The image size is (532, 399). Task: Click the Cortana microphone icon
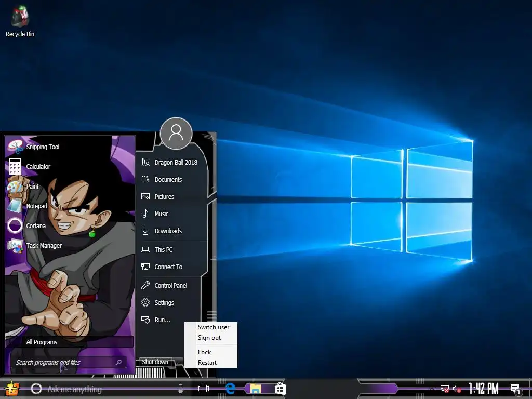click(x=180, y=389)
